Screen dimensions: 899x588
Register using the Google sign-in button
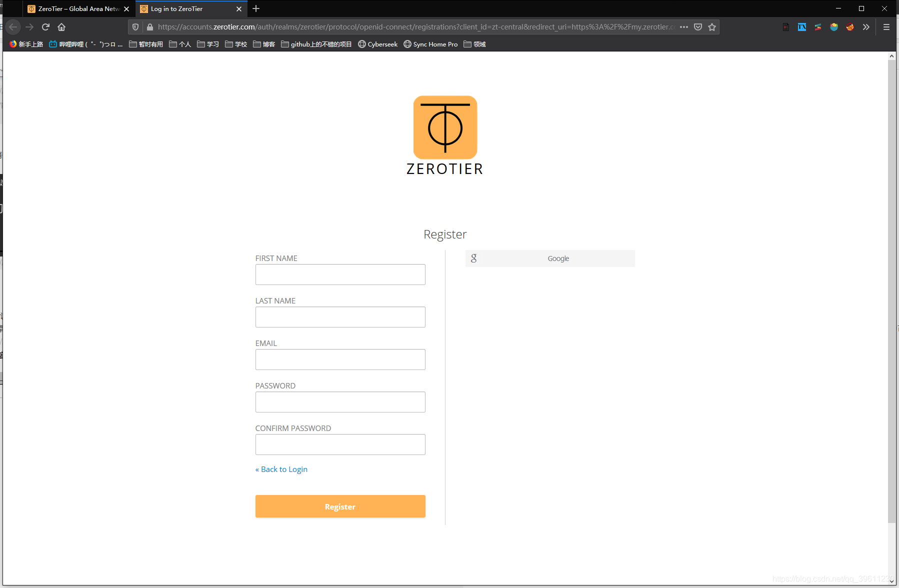550,258
